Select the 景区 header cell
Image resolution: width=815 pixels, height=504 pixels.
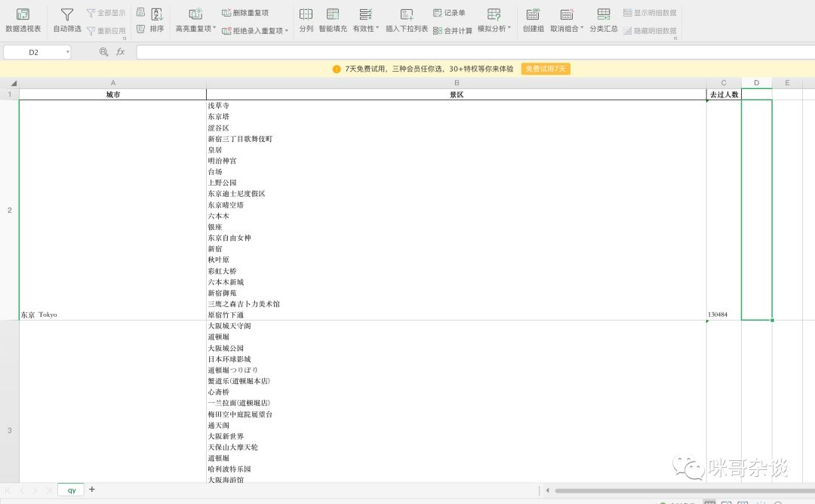click(457, 94)
